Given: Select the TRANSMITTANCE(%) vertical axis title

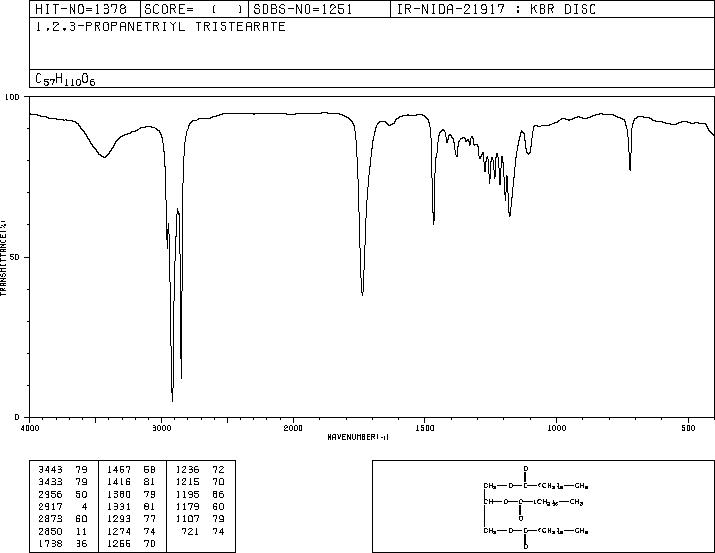Looking at the screenshot, I should (x=3, y=258).
